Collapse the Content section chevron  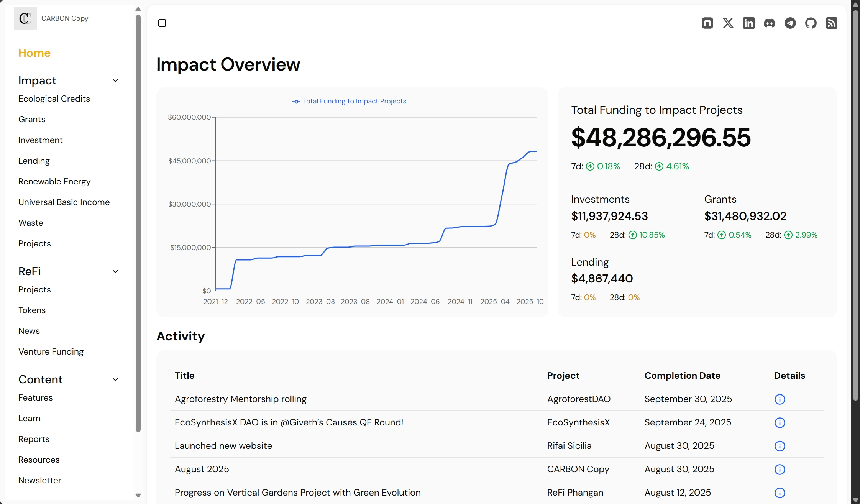115,379
